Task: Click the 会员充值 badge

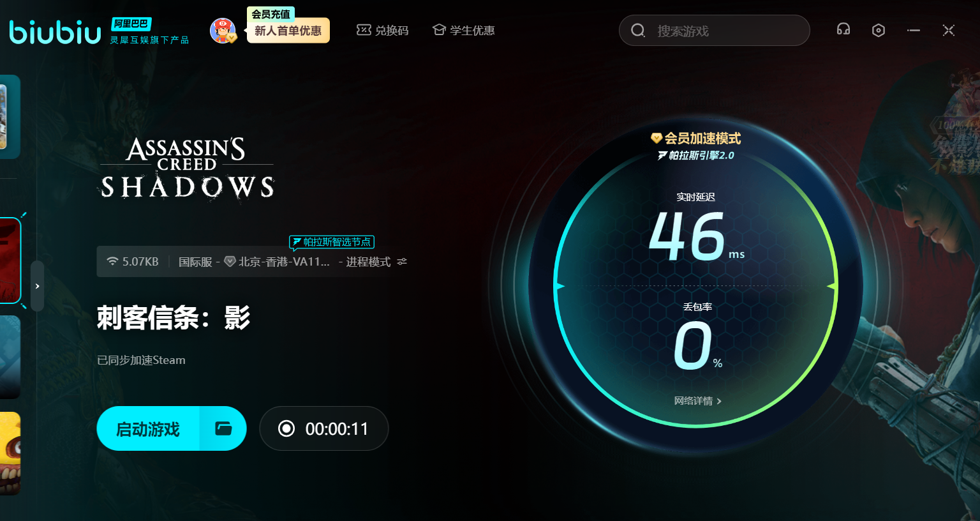Action: pos(271,13)
